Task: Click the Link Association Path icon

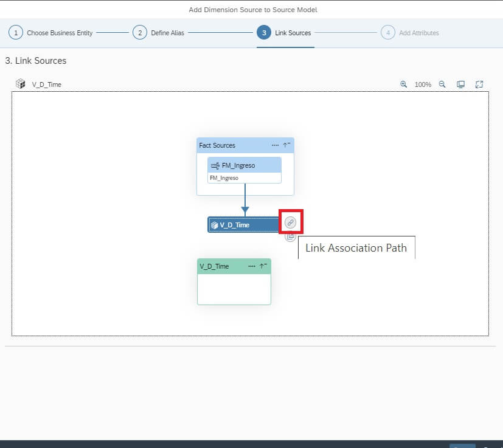Action: click(290, 222)
